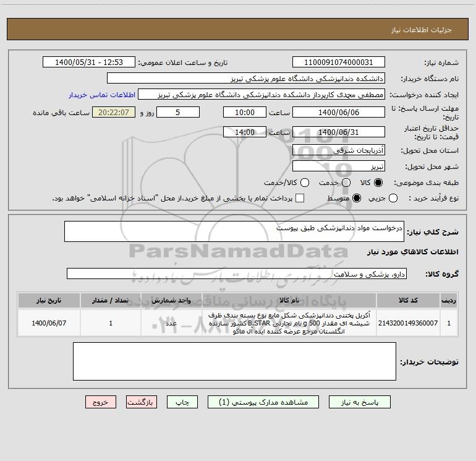The width and height of the screenshot is (476, 461).
Task: Click the days remaining field showing 5
Action: pyautogui.click(x=178, y=113)
